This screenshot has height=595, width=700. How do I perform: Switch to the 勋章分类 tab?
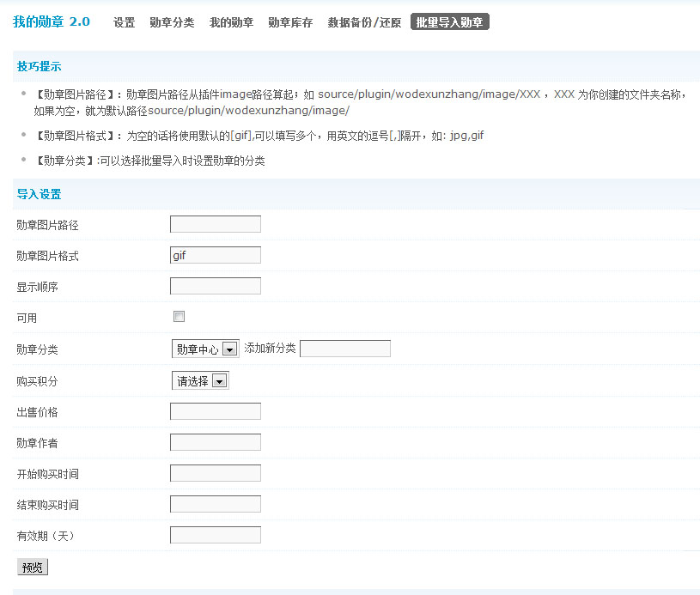[172, 22]
